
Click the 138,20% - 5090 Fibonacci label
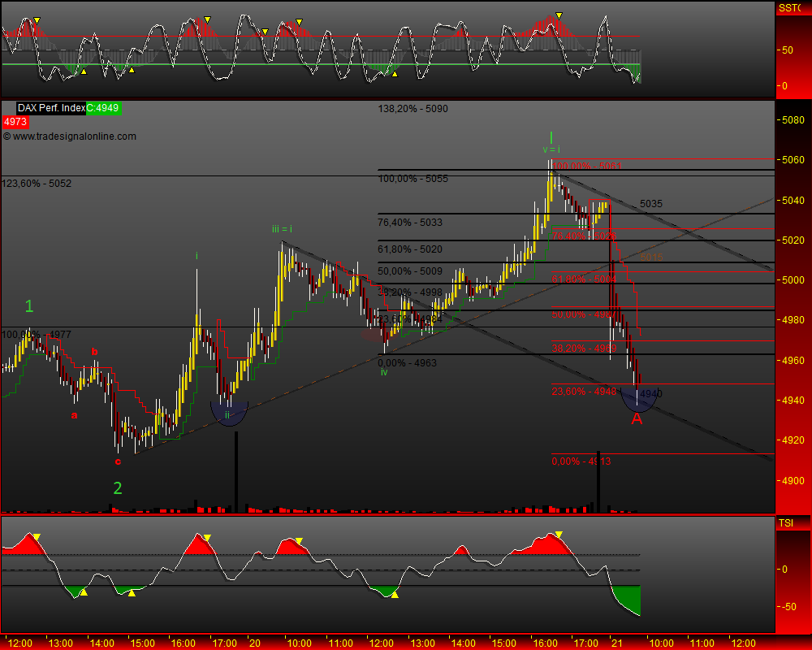coord(412,109)
